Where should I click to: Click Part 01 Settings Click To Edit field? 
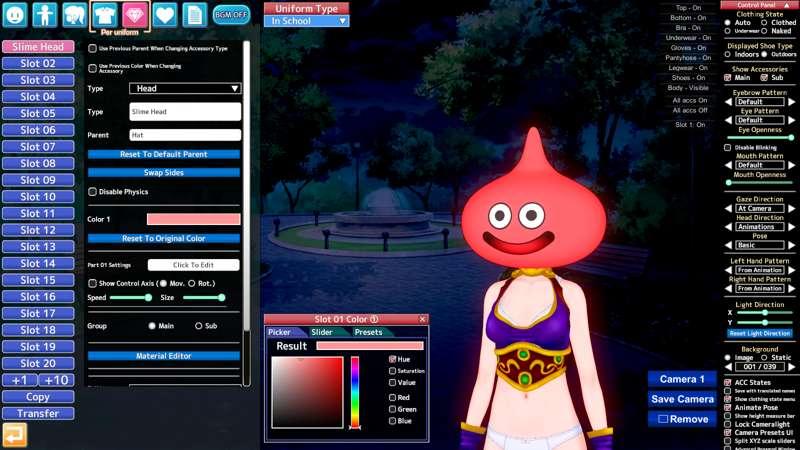tap(193, 265)
